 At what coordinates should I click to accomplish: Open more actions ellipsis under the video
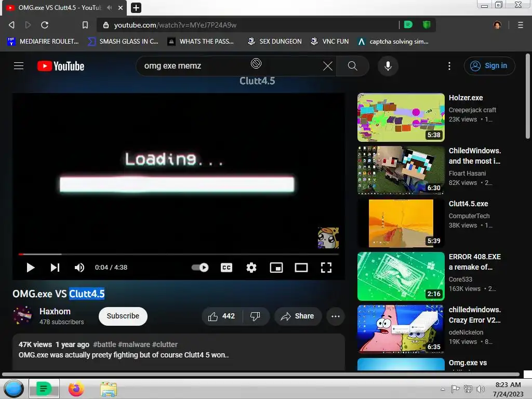(336, 316)
